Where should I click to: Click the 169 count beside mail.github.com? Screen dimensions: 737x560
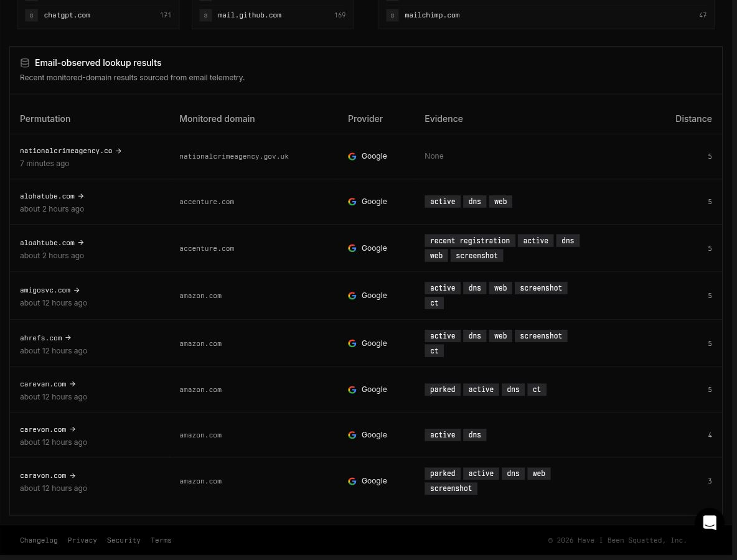pos(340,15)
